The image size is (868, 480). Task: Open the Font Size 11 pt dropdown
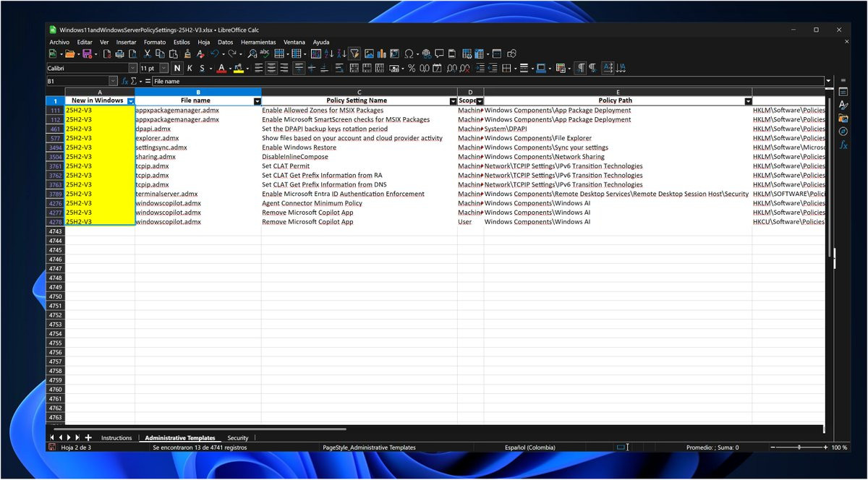pyautogui.click(x=163, y=68)
